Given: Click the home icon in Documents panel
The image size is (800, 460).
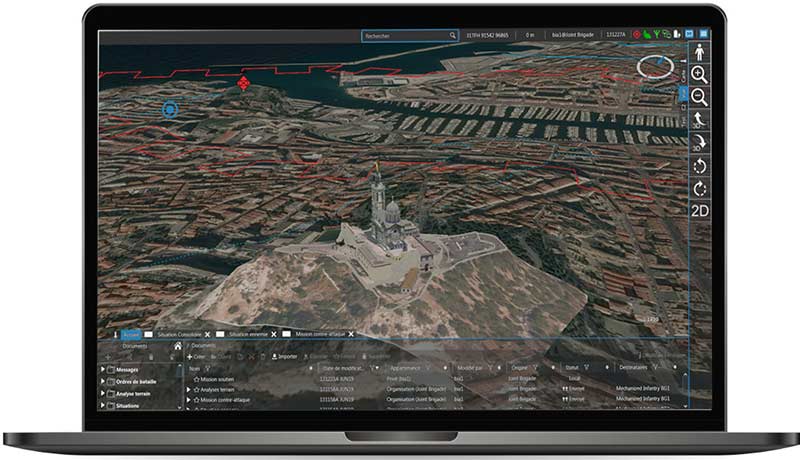Looking at the screenshot, I should 178,346.
